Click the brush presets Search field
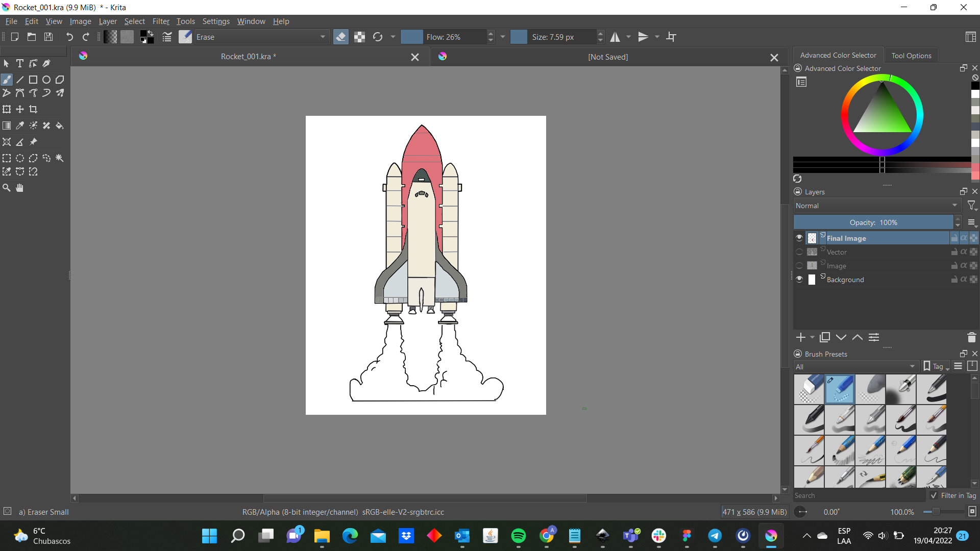The image size is (980, 551). (859, 495)
